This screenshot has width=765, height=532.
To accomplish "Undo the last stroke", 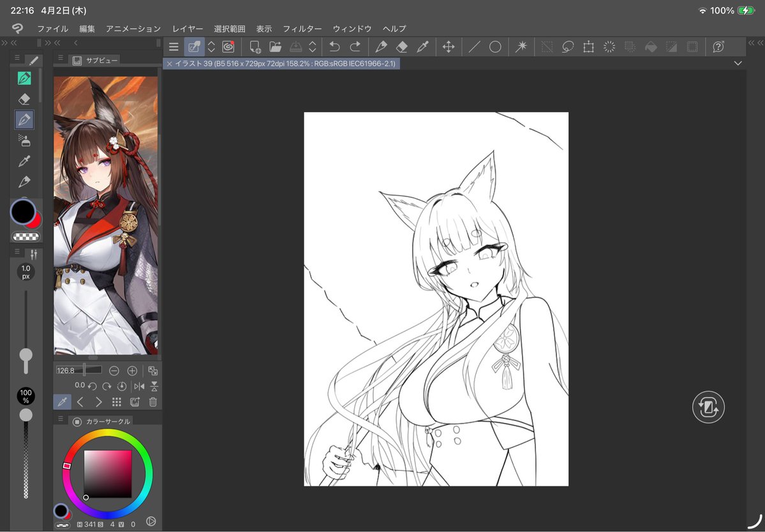I will point(334,47).
